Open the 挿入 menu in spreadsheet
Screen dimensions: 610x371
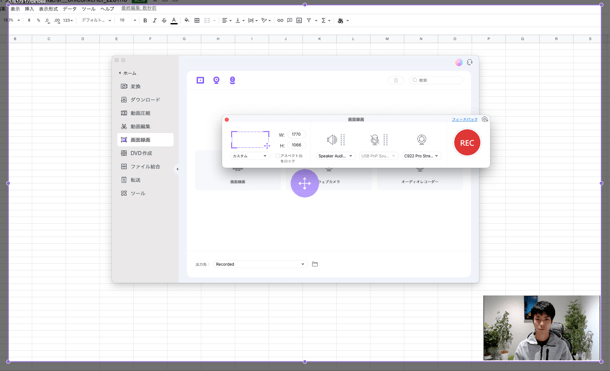(29, 9)
